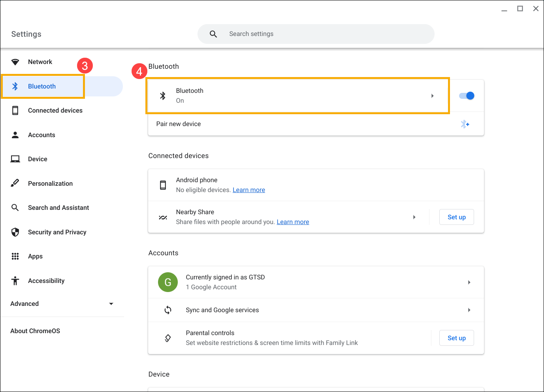Screen dimensions: 544x392
Task: Click the Personalization brush icon
Action: coord(15,183)
